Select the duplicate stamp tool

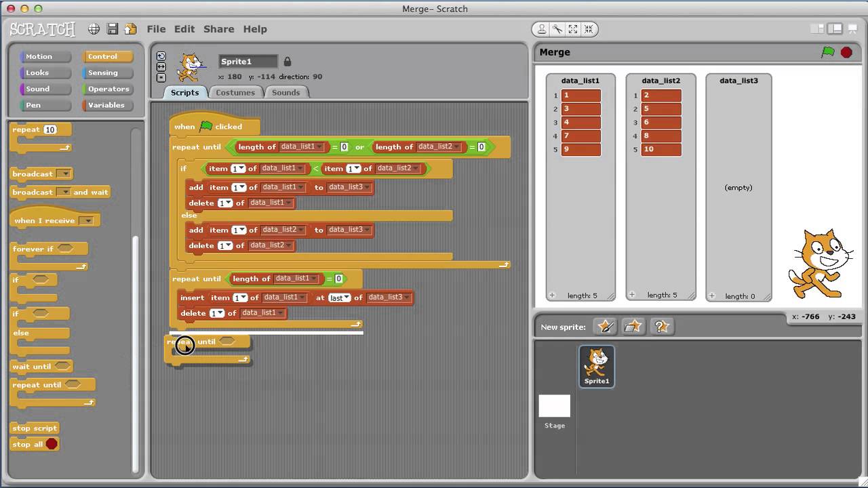[542, 29]
